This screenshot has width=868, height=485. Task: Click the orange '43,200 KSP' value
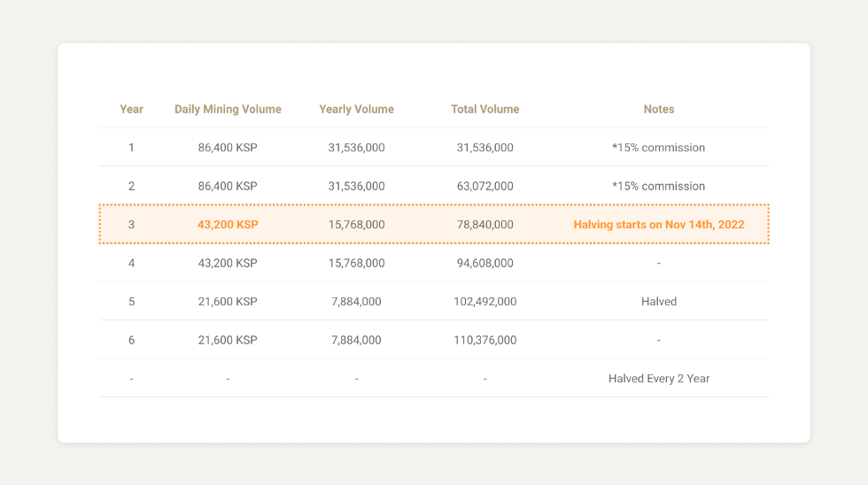click(228, 225)
